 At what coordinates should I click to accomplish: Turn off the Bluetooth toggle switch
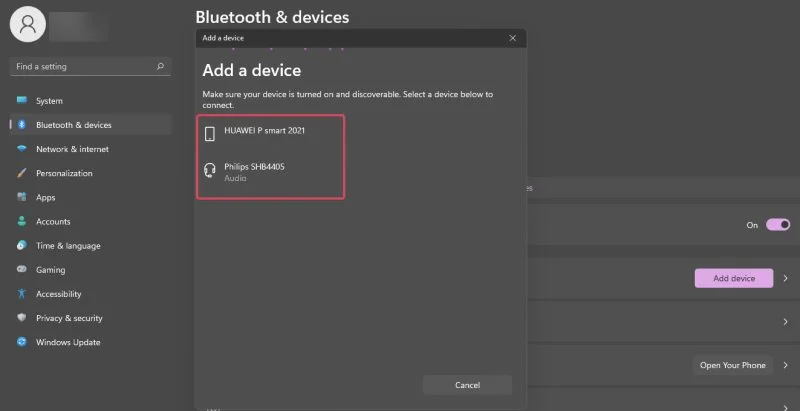(x=778, y=225)
